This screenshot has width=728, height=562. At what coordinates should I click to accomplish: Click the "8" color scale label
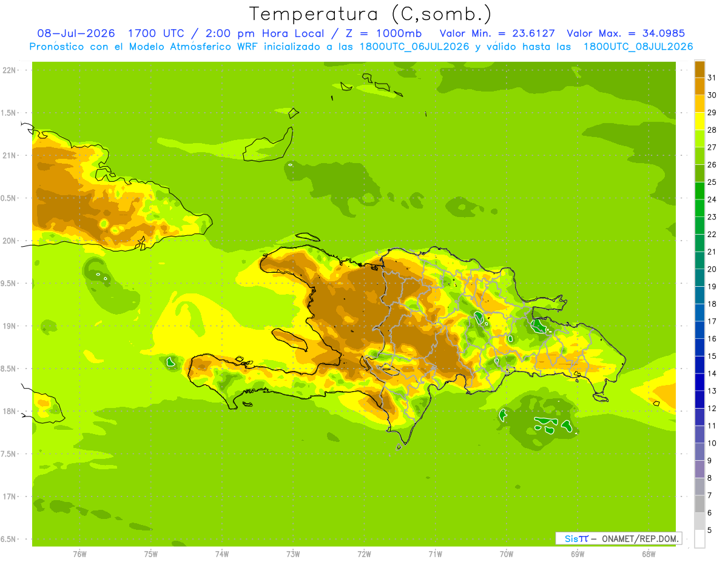click(x=710, y=478)
